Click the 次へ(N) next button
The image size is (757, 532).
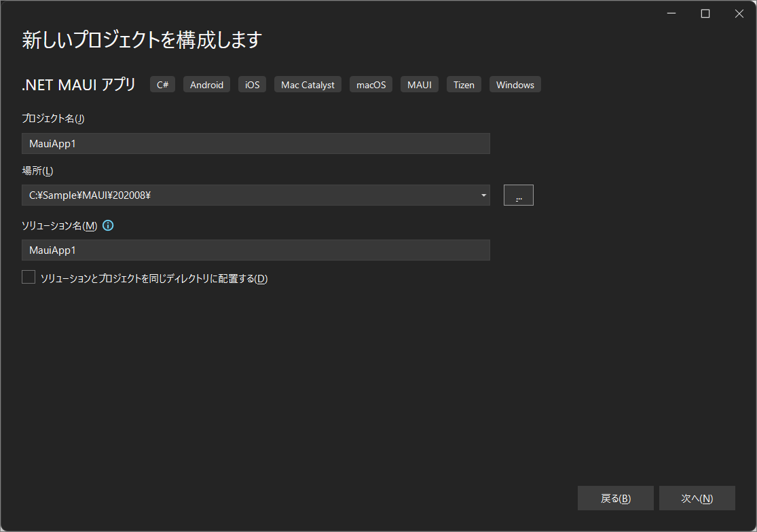coord(697,498)
